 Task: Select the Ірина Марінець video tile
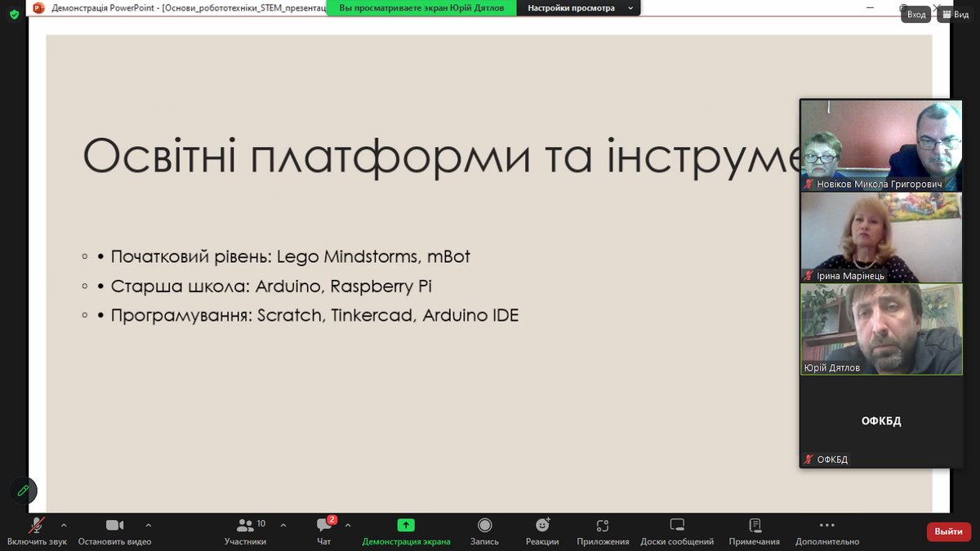[x=881, y=238]
